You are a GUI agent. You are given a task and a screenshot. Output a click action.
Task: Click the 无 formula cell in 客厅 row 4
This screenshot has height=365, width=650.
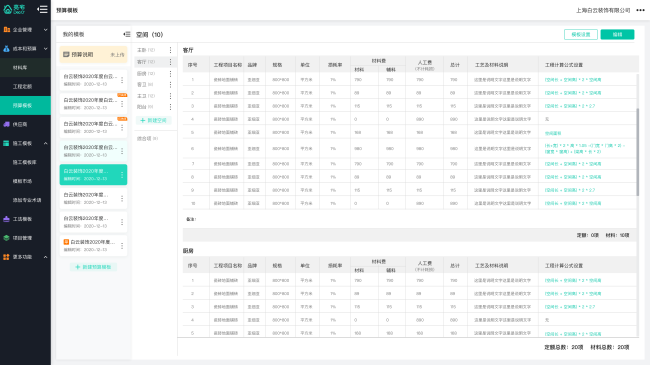547,119
